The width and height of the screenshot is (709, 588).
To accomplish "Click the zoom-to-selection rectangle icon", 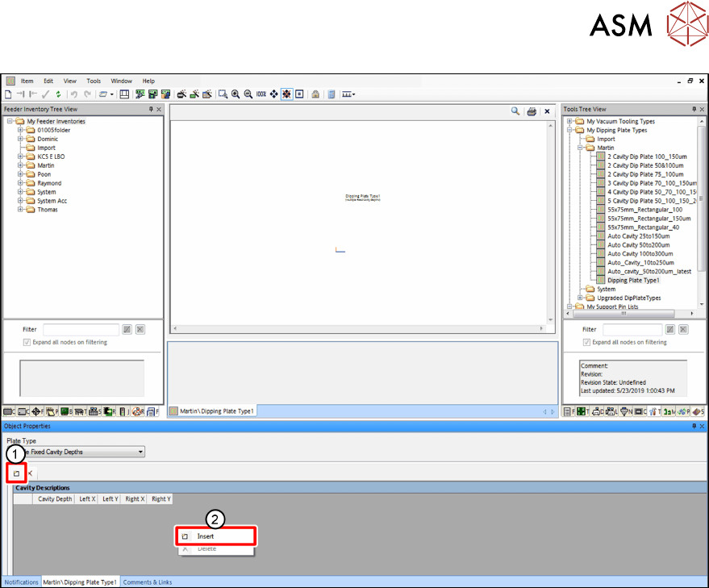I will point(223,94).
